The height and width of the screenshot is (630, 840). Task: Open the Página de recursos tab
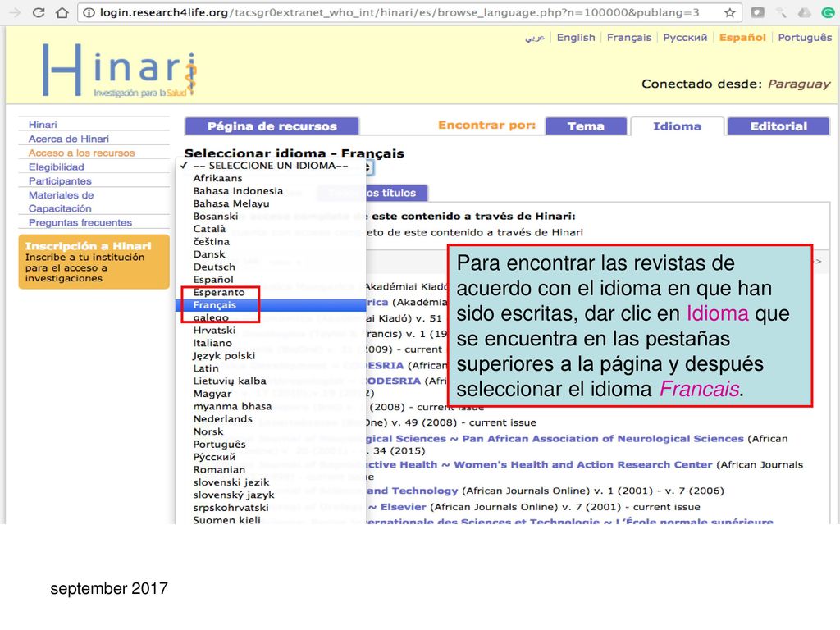(x=272, y=126)
